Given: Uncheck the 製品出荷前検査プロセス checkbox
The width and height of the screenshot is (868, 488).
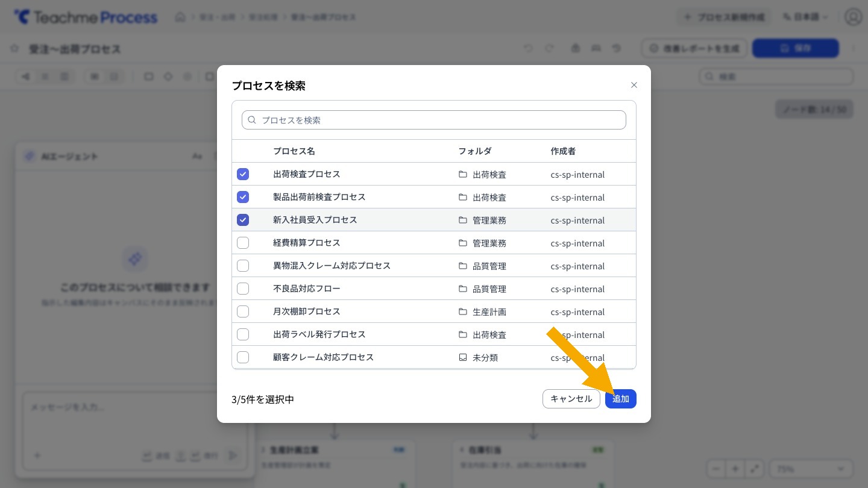Looking at the screenshot, I should coord(243,197).
